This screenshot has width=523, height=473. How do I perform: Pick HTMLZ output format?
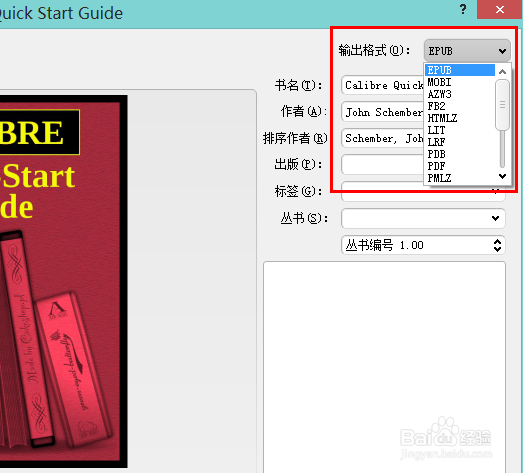[460, 118]
